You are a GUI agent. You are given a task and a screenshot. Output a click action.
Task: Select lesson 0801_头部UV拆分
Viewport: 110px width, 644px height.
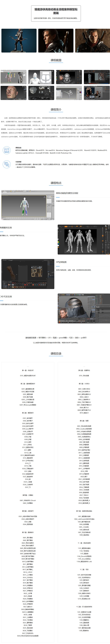point(84,389)
